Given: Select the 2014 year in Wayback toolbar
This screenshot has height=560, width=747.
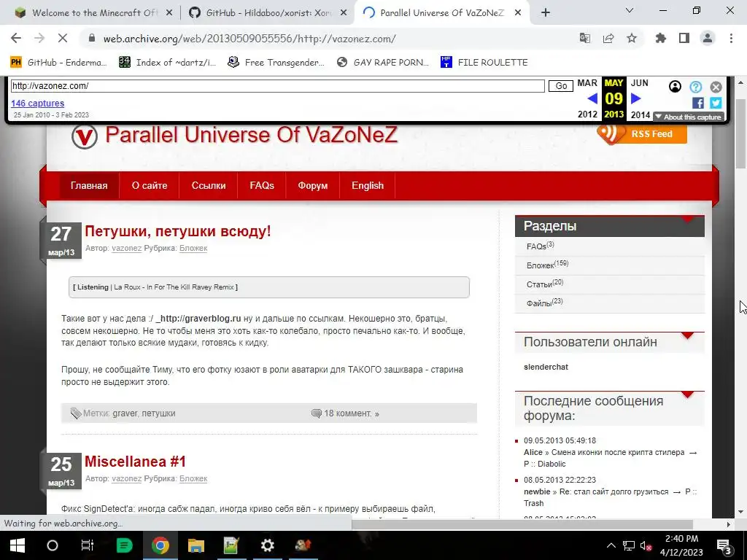Looking at the screenshot, I should (x=640, y=114).
